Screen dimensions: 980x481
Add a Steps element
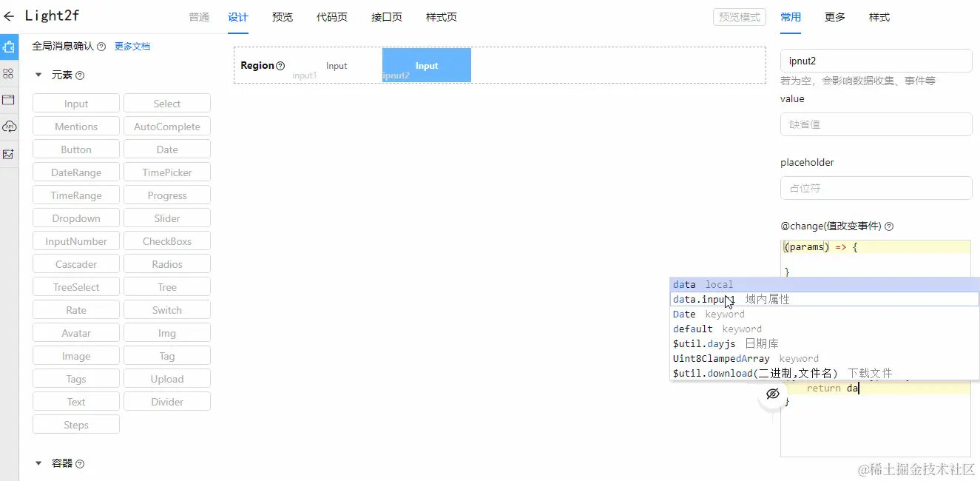point(76,425)
